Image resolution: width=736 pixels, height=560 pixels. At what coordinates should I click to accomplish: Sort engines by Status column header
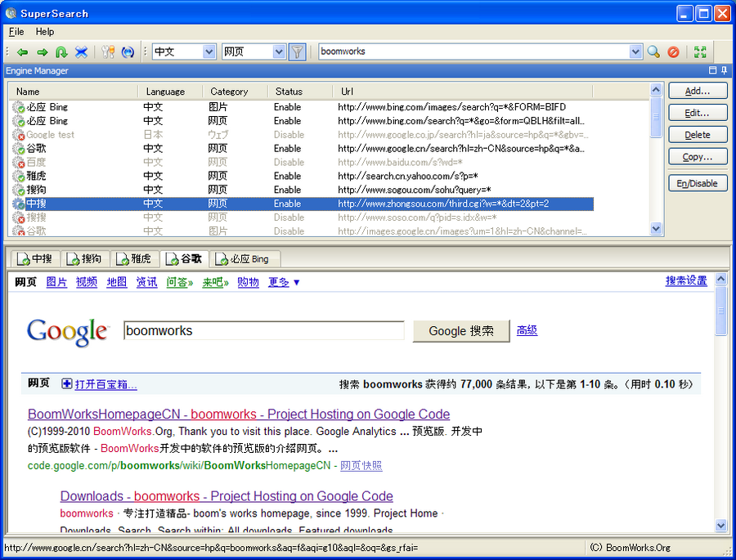point(300,92)
